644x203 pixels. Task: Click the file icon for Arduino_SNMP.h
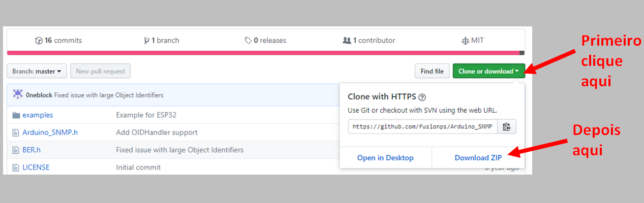pos(15,132)
